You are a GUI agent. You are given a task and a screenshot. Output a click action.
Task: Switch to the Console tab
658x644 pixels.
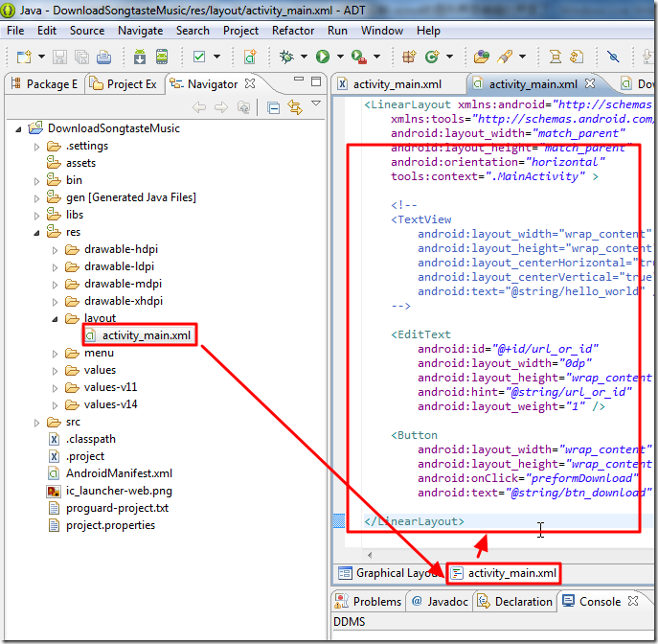click(600, 602)
